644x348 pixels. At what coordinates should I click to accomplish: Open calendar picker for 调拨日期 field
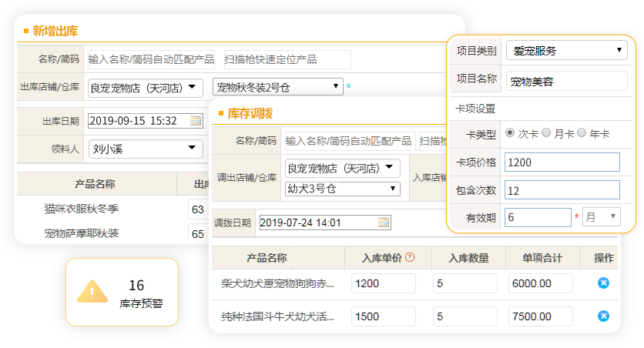pyautogui.click(x=384, y=223)
